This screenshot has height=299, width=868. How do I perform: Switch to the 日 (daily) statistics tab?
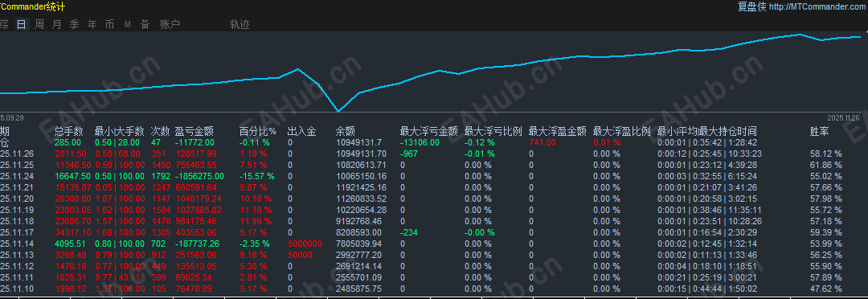tap(22, 24)
